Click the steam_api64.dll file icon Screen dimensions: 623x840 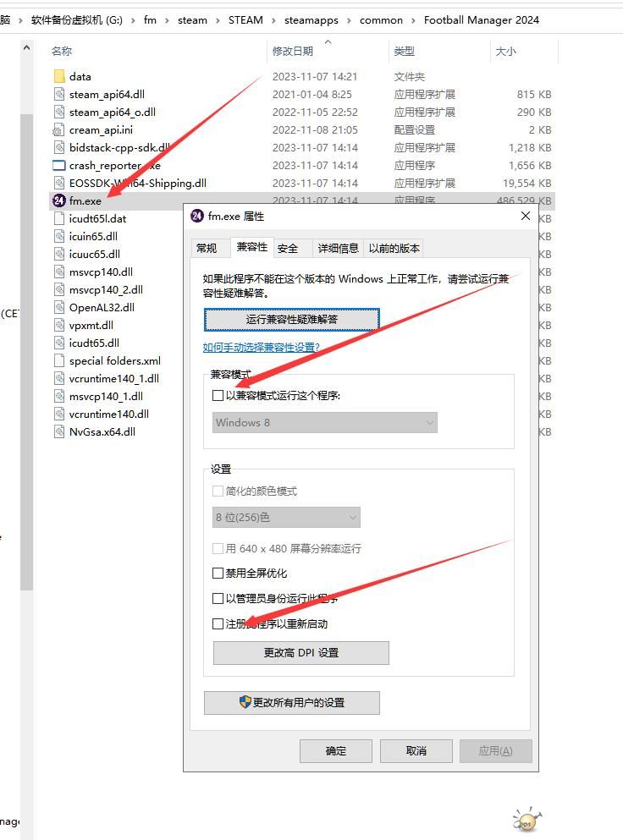tap(59, 94)
